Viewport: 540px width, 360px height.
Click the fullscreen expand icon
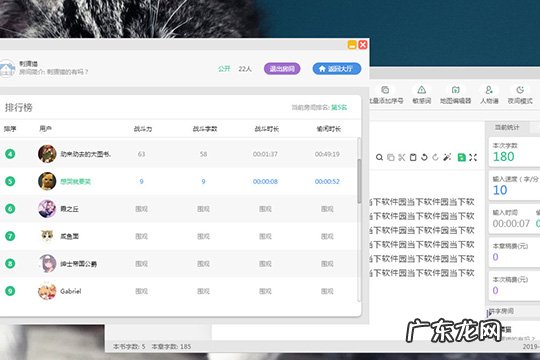click(473, 157)
